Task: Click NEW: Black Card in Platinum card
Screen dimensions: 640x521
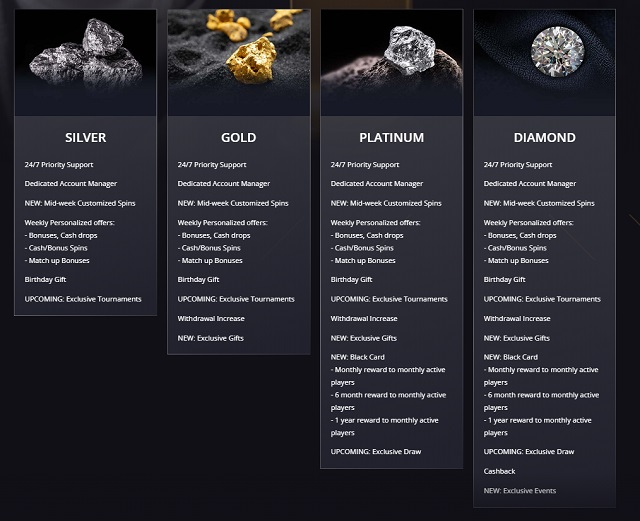Action: pos(358,357)
